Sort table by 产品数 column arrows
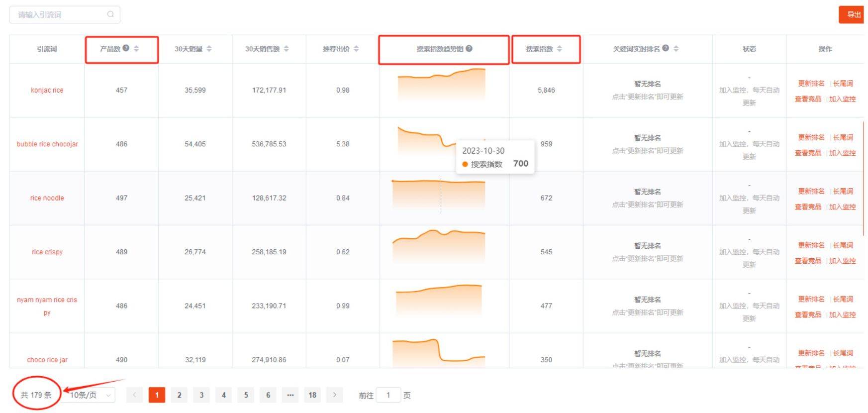Screen dimensions: 868x413 [136, 49]
